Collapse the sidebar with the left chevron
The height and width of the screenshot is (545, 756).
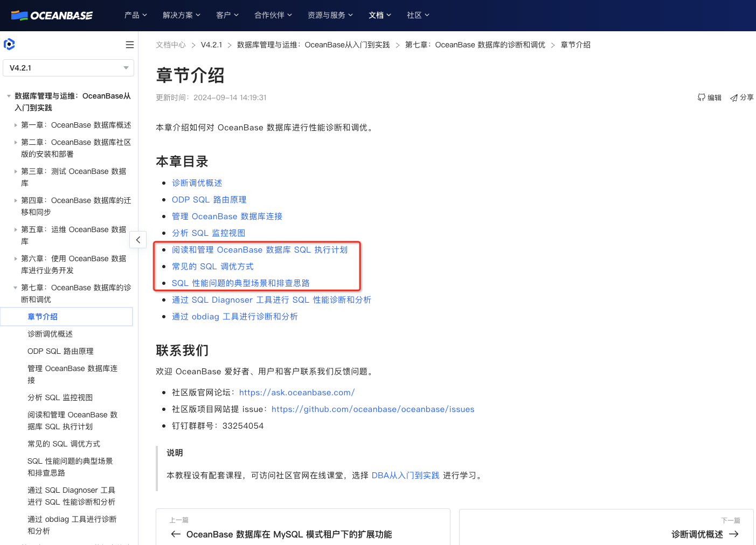click(x=138, y=239)
